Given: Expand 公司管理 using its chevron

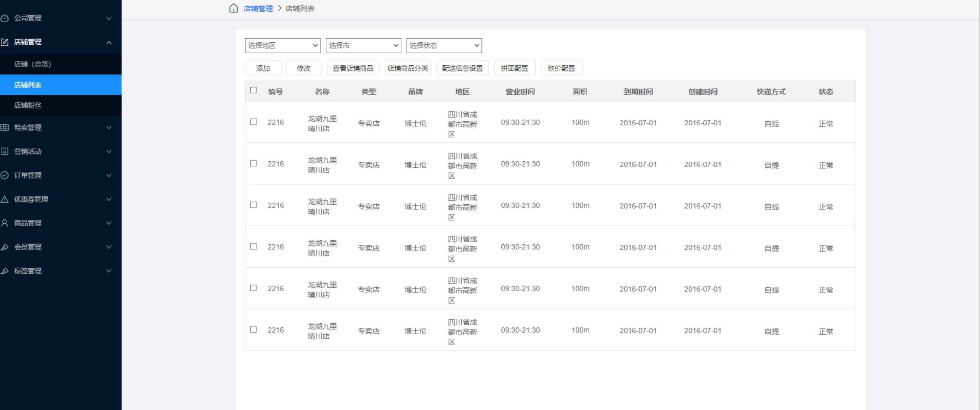Looking at the screenshot, I should [x=109, y=18].
